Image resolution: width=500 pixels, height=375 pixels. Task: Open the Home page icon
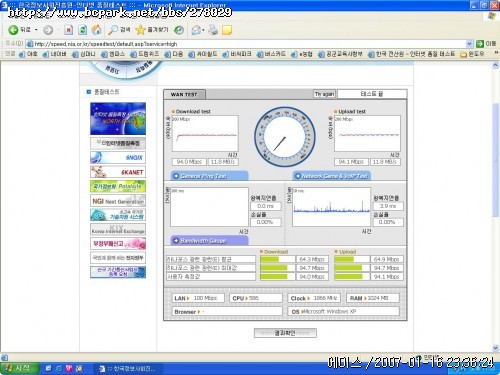tap(97, 30)
